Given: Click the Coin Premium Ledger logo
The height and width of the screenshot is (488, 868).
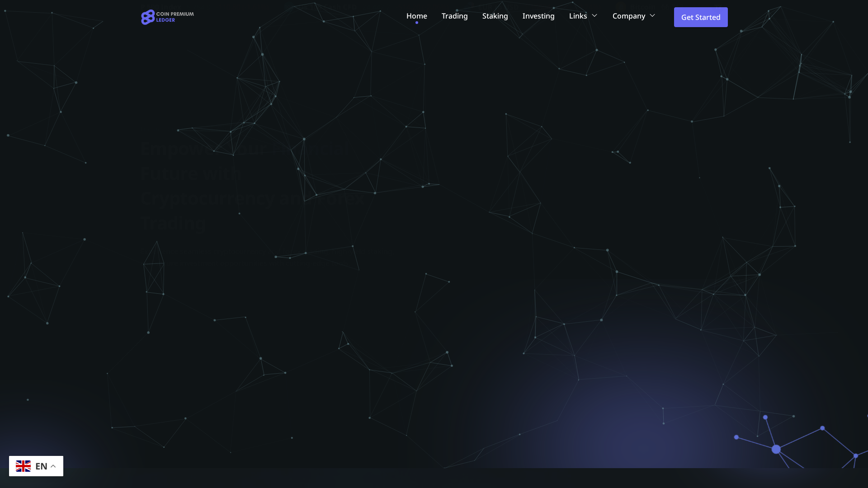Looking at the screenshot, I should (167, 17).
